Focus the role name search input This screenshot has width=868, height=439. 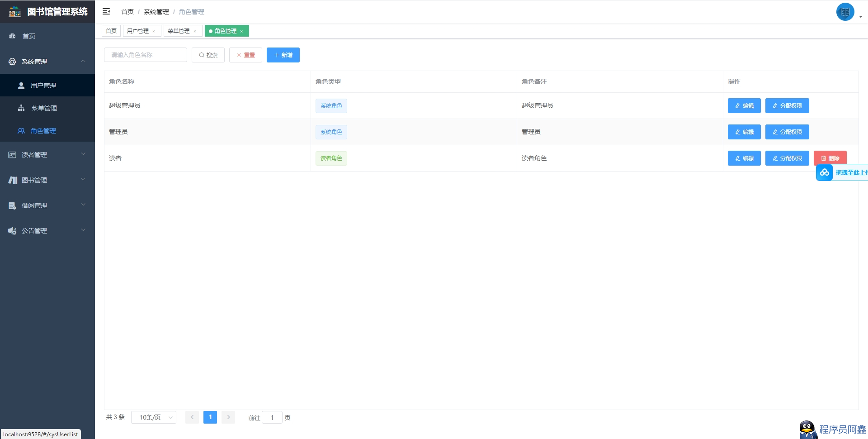click(x=146, y=55)
